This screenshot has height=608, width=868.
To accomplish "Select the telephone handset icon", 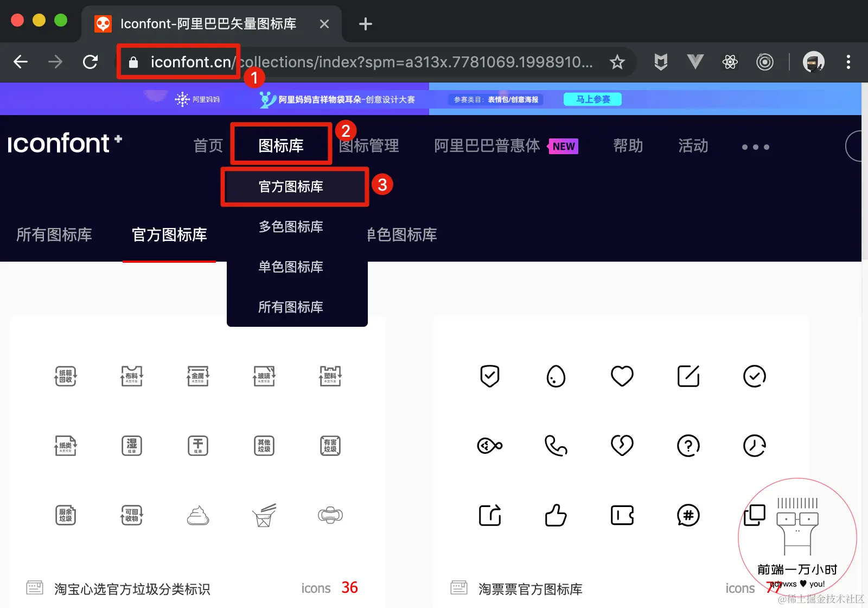I will pyautogui.click(x=556, y=446).
